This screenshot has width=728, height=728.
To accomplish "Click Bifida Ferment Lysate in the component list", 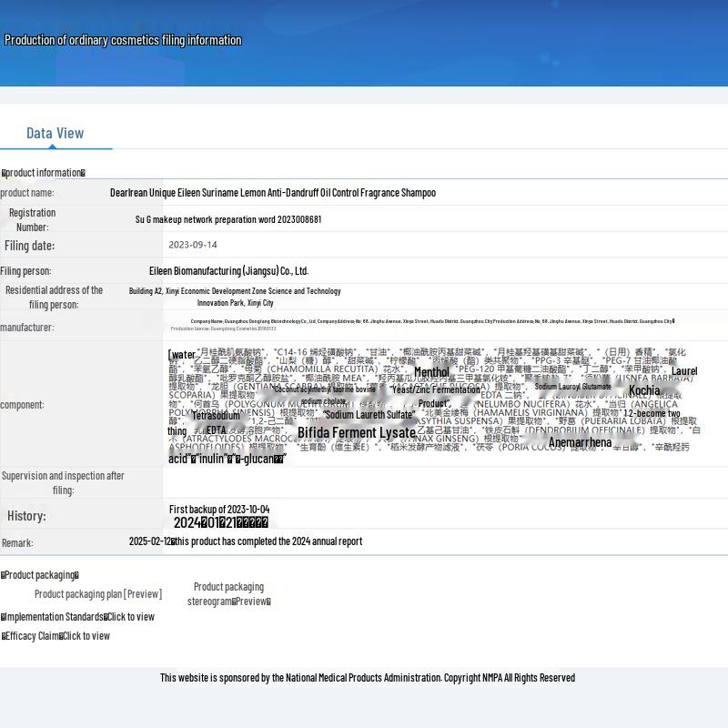I will pyautogui.click(x=356, y=433).
